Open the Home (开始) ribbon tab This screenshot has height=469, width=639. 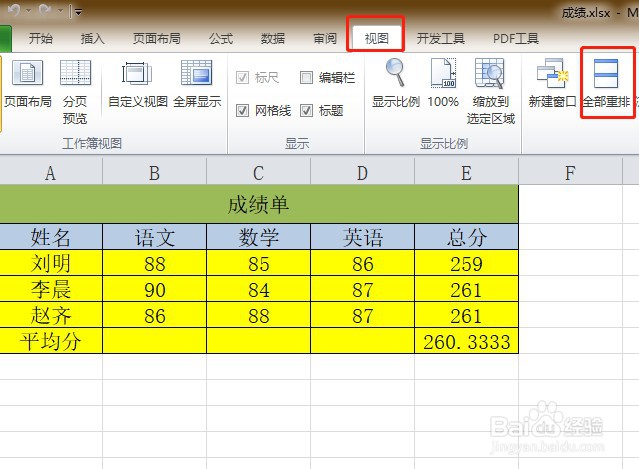tap(40, 38)
